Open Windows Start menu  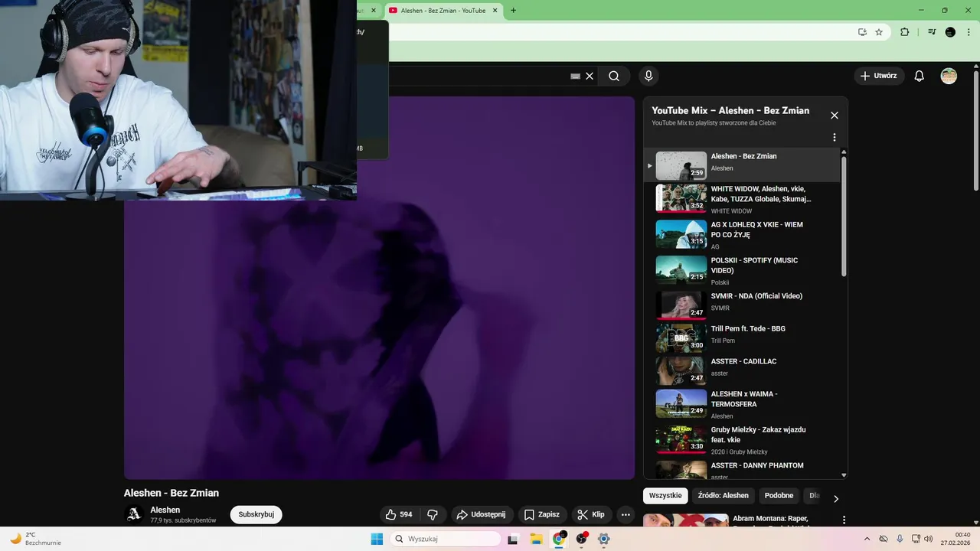pyautogui.click(x=377, y=539)
